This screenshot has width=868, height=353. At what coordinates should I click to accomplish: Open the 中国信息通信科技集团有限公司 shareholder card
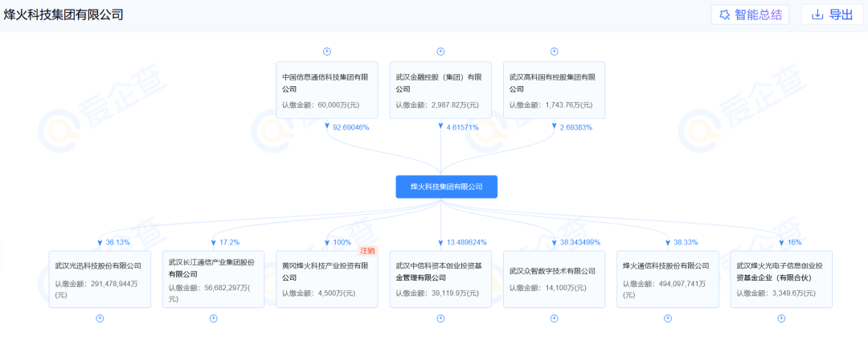coord(326,89)
